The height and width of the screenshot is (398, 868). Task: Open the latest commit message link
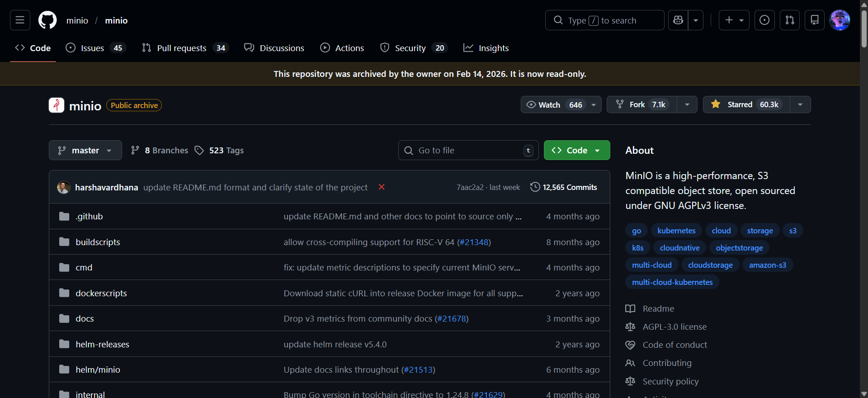[255, 187]
